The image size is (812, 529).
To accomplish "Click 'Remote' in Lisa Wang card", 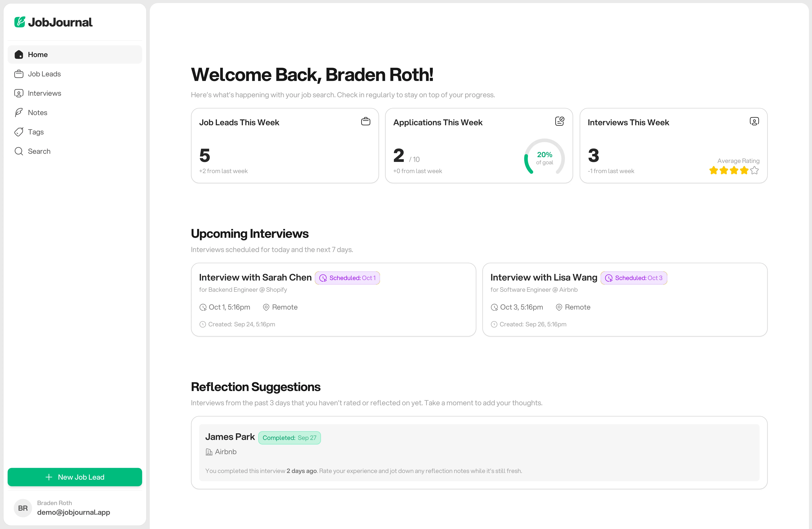I will coord(578,307).
